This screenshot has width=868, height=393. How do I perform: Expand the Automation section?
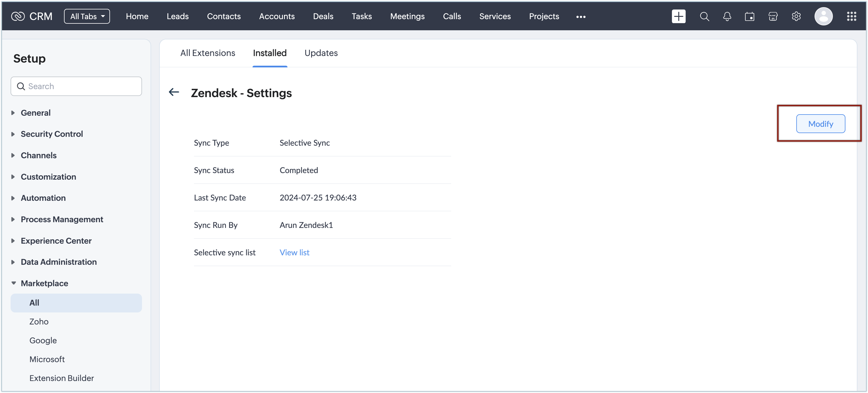coord(43,198)
